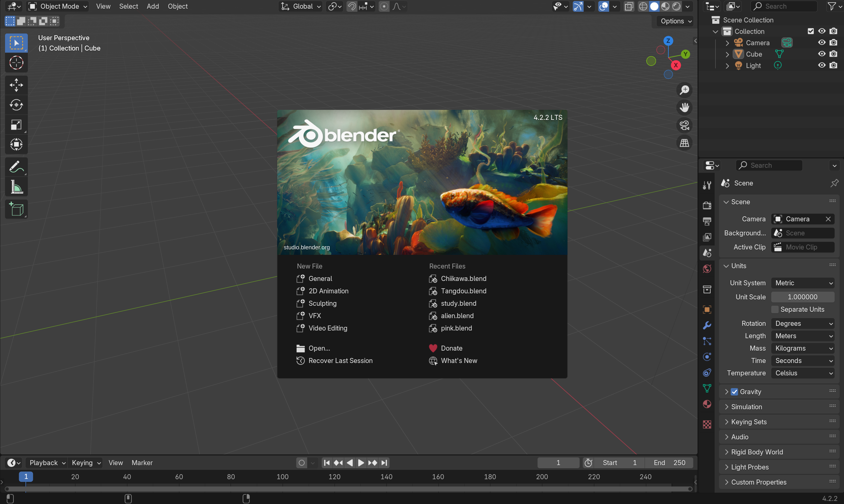The image size is (844, 504).
Task: Hide the Cube in viewport
Action: [822, 54]
